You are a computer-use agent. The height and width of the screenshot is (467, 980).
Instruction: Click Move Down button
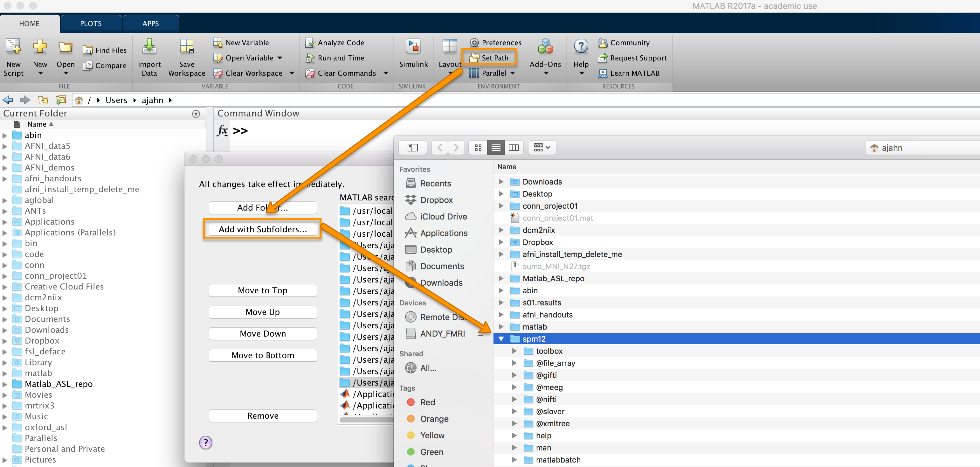263,334
